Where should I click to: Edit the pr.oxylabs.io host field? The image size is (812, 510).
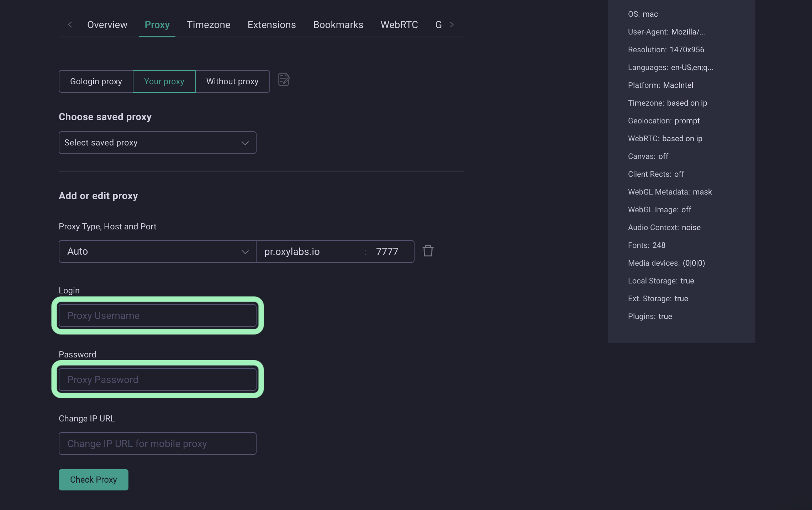coord(310,251)
